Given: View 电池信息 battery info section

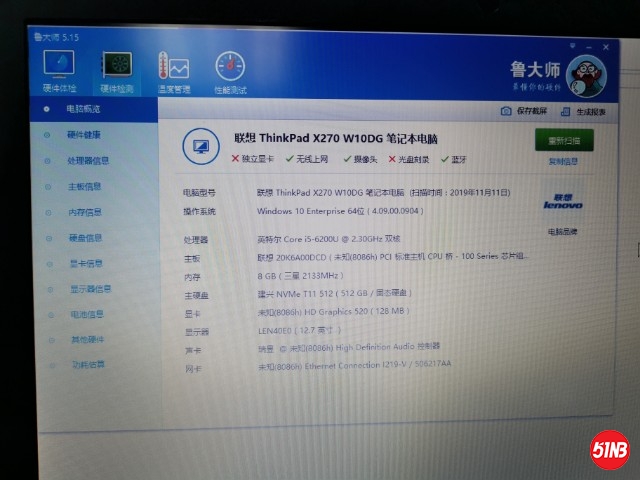Looking at the screenshot, I should 85,314.
